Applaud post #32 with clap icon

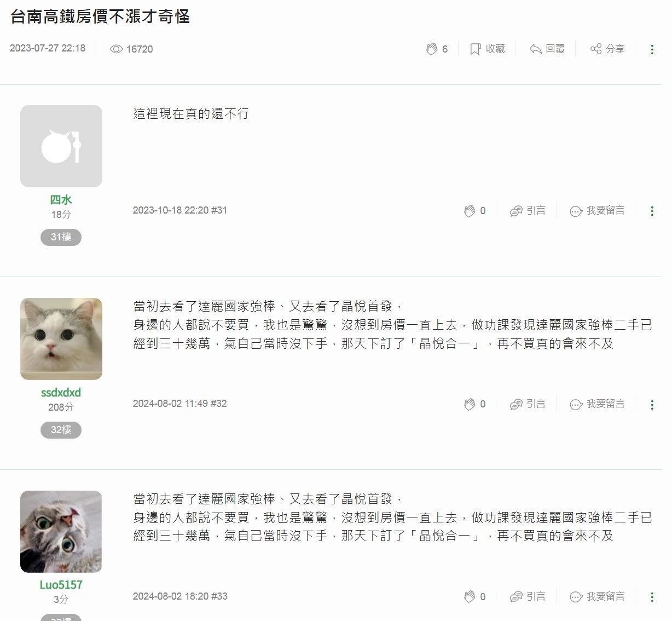click(x=470, y=404)
